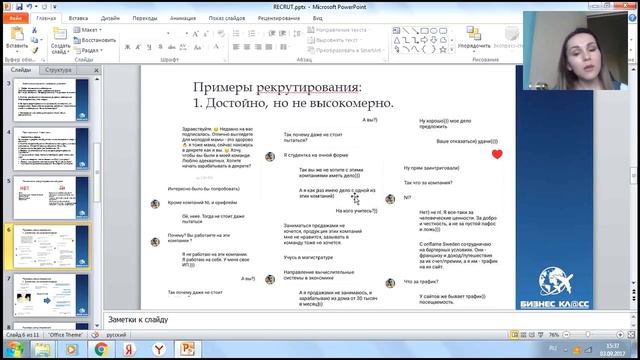Open PowerPoint help question mark
The width and height of the screenshot is (640, 360).
click(633, 18)
